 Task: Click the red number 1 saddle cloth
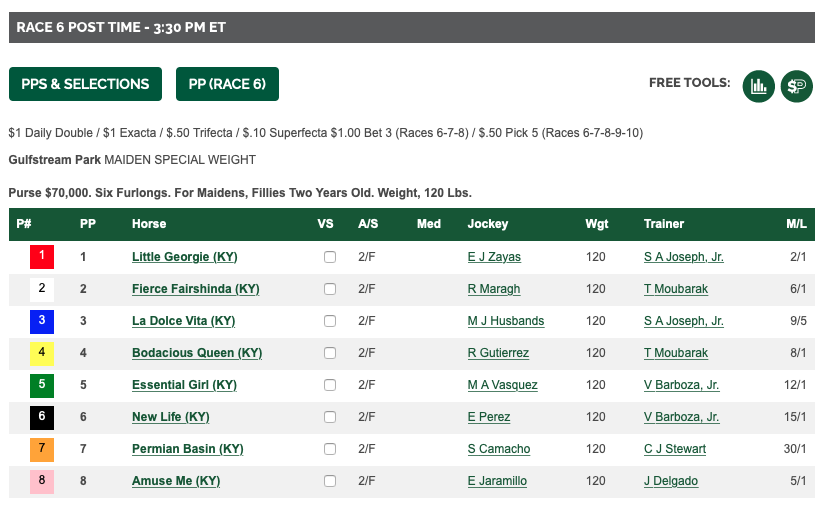pyautogui.click(x=42, y=257)
